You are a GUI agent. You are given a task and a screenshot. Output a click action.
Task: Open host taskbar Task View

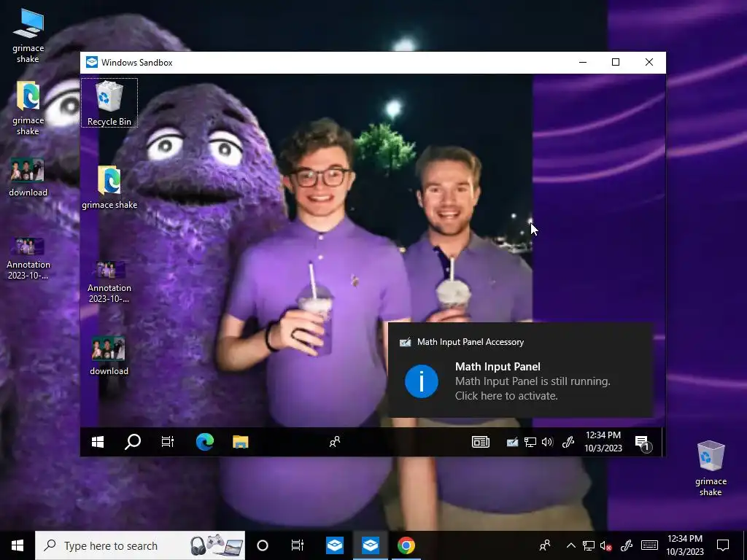coord(298,545)
